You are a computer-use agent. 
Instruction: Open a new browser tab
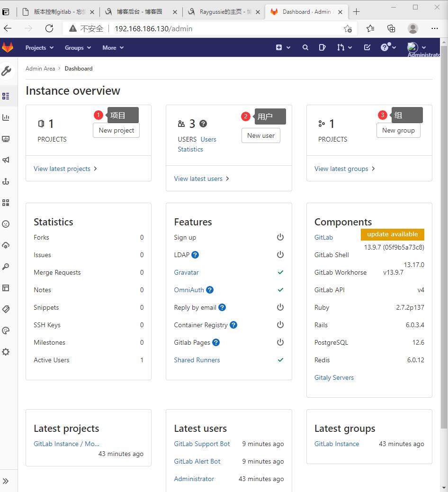click(356, 12)
